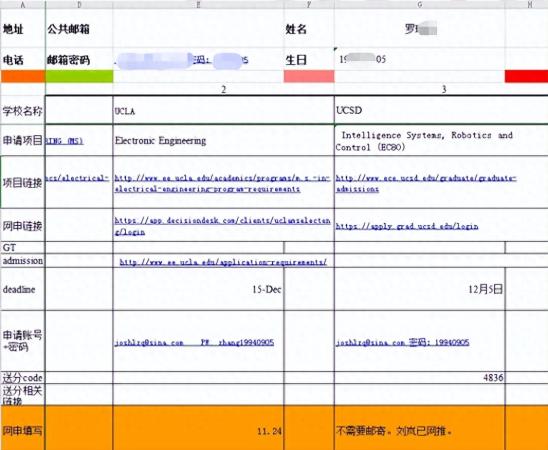Select the green filled cell under 邮箱密码
The width and height of the screenshot is (548, 450).
pos(79,77)
